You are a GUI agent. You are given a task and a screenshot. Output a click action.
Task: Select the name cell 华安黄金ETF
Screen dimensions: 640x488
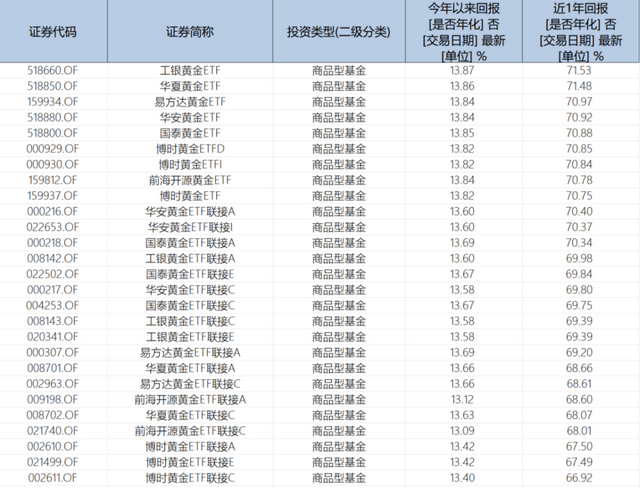point(190,118)
